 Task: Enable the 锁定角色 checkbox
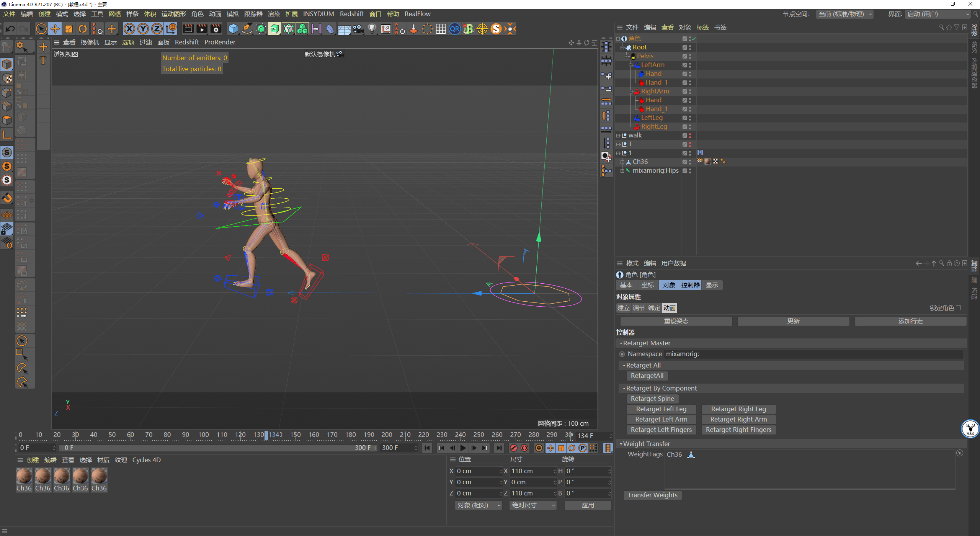click(958, 308)
